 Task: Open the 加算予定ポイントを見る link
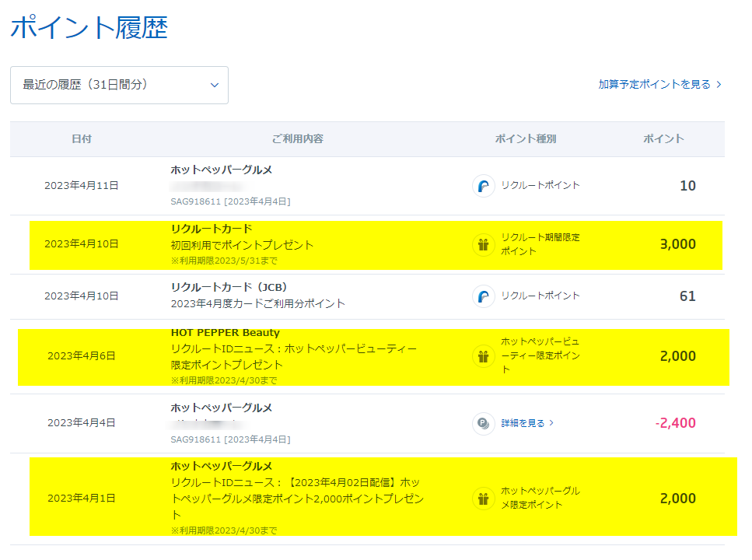tap(659, 85)
